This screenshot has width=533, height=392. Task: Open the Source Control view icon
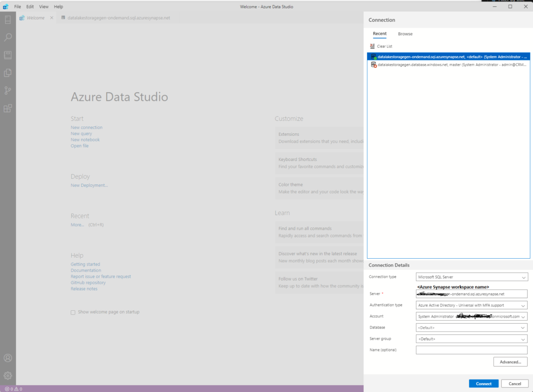(8, 91)
